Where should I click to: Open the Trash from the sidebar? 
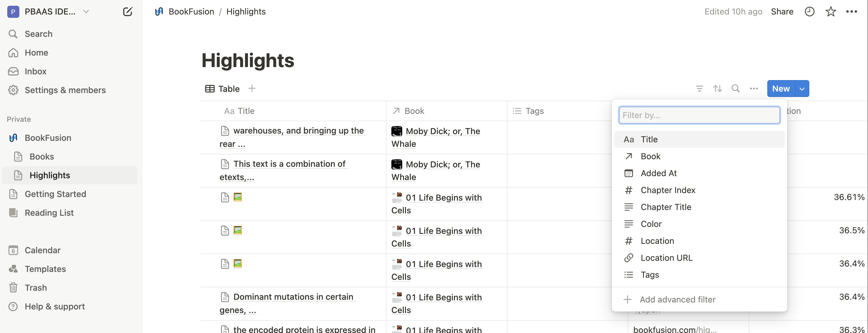[36, 287]
